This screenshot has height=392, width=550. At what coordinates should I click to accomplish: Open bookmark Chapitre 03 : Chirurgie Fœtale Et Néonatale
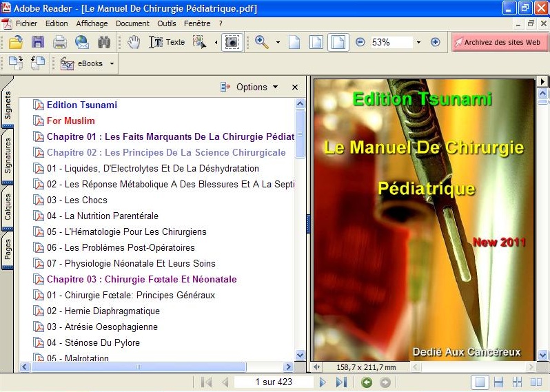coord(141,279)
